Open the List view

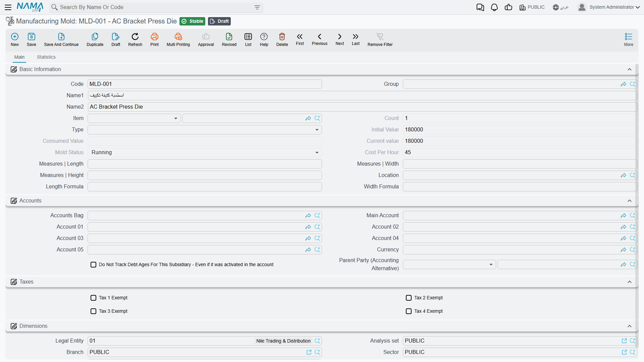click(248, 39)
